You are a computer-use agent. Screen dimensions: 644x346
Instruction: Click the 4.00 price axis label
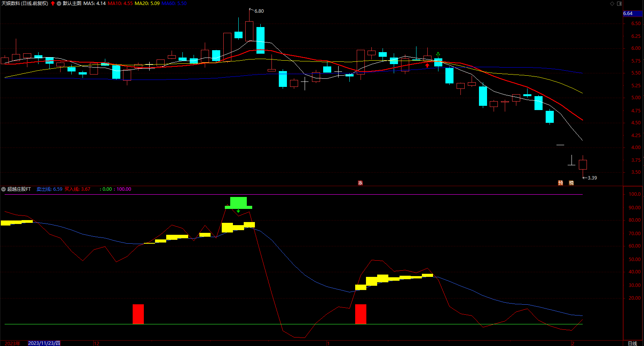click(x=636, y=148)
